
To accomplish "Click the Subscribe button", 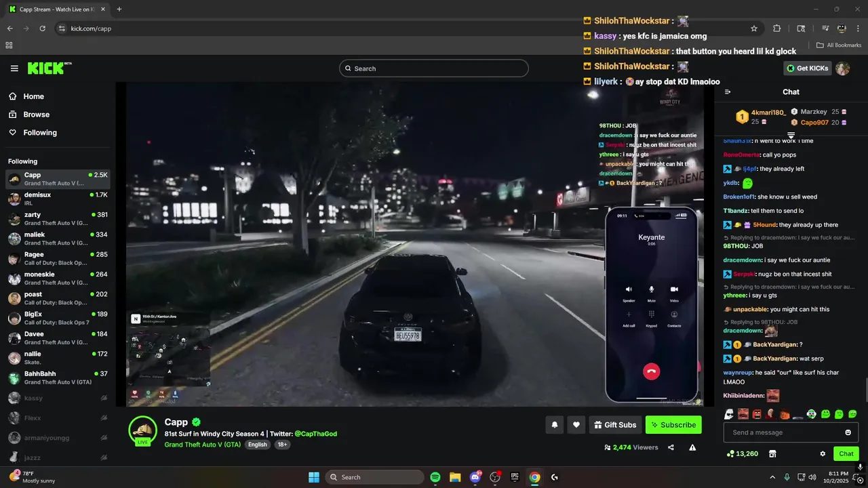I will point(673,425).
